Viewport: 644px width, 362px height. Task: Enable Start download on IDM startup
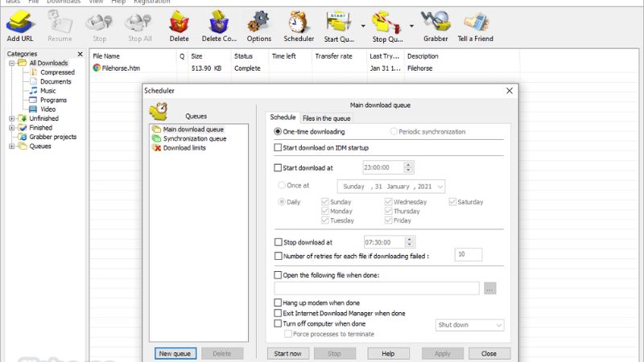click(x=278, y=147)
